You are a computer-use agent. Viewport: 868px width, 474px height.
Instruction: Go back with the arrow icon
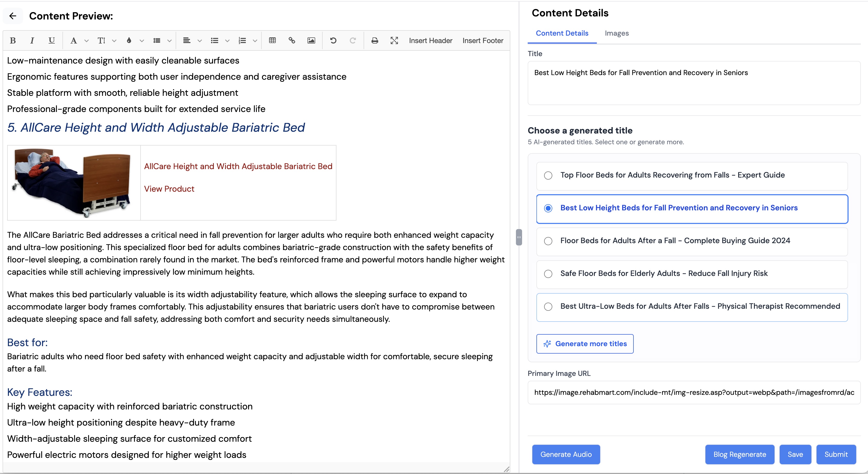(x=13, y=16)
